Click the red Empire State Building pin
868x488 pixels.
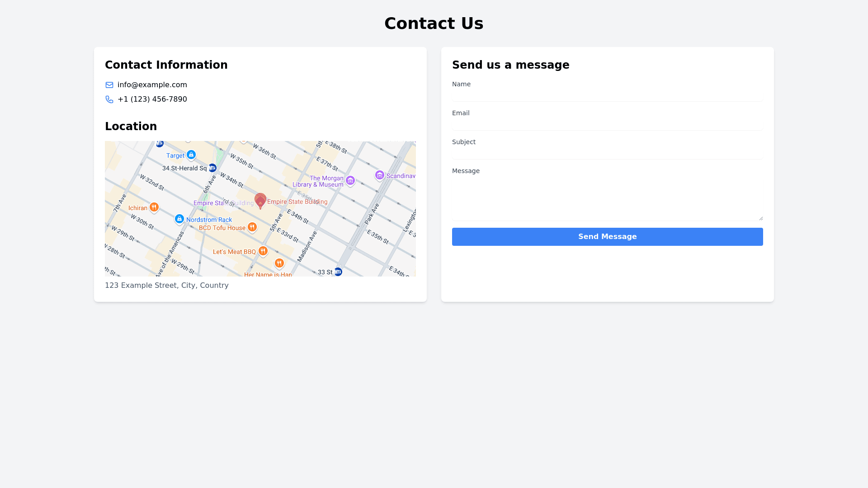tap(260, 200)
